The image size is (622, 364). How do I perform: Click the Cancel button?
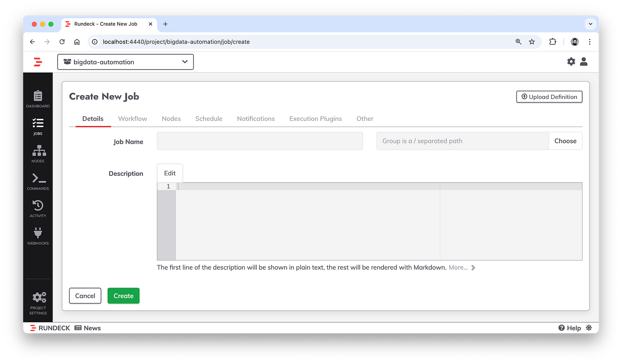pos(85,296)
